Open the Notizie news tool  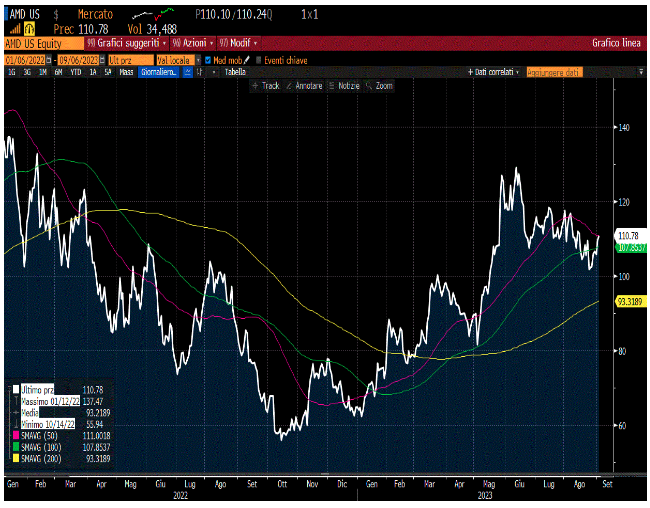click(x=344, y=86)
